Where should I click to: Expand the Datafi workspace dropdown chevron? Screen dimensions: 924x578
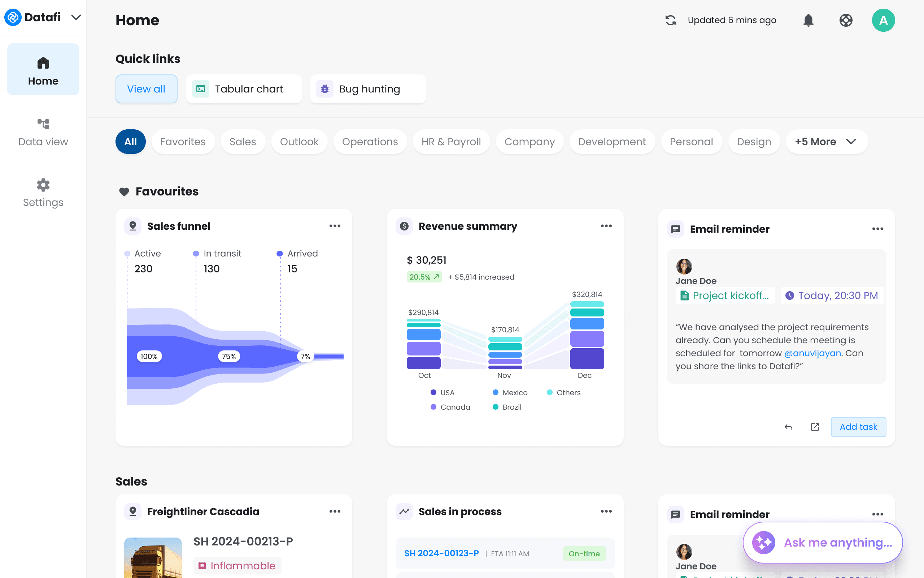coord(77,17)
